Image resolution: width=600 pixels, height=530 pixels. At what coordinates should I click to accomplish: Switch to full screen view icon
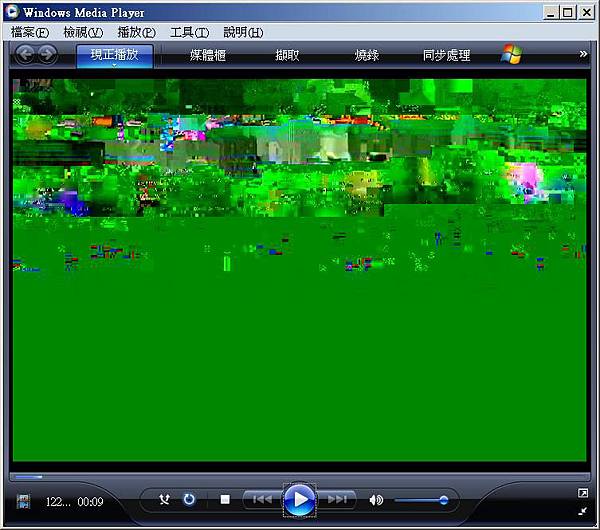(x=582, y=493)
